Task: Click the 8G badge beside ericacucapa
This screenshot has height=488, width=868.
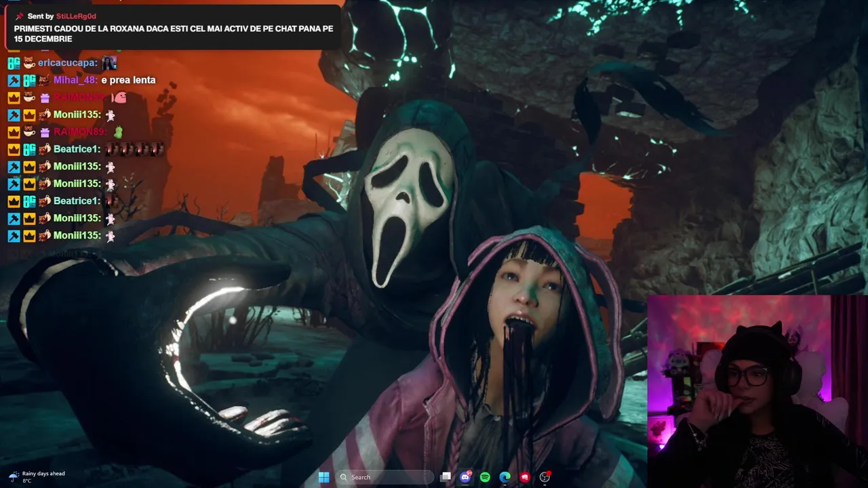Action: [14, 63]
